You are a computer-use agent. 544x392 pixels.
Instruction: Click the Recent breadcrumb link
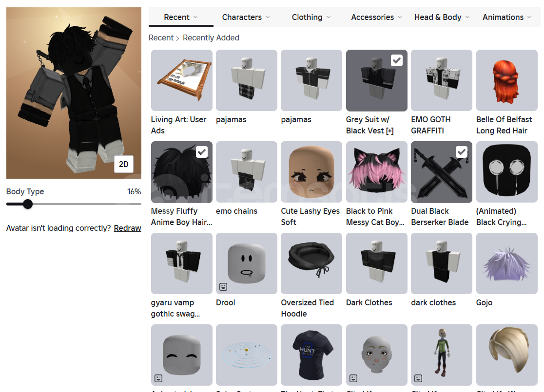click(x=161, y=37)
